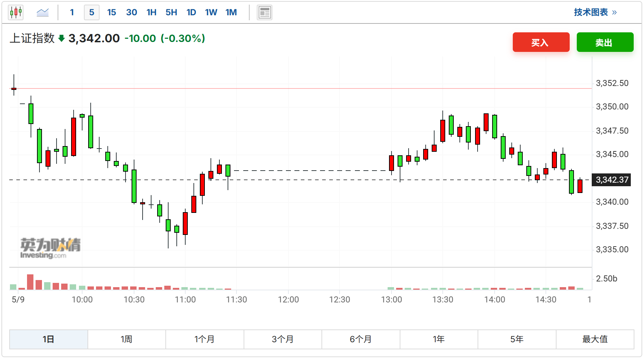The image size is (644, 360).
Task: Choose the 5H interval
Action: [x=171, y=12]
